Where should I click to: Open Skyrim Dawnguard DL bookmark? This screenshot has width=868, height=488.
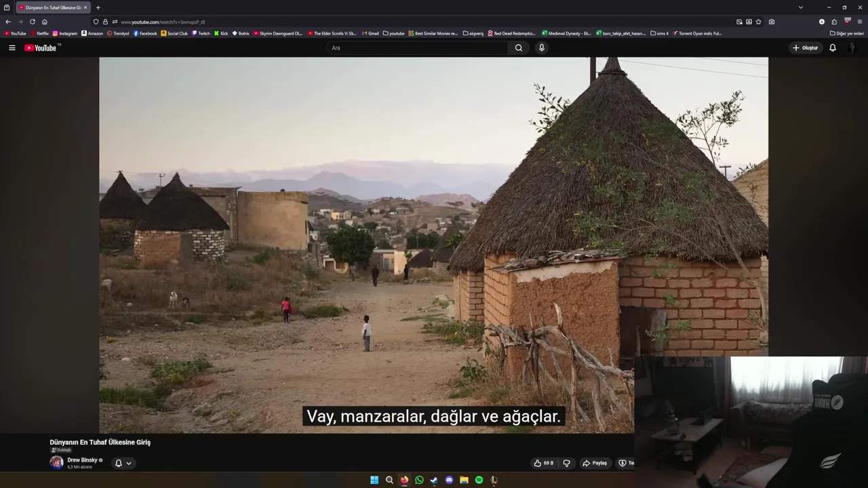pyautogui.click(x=278, y=33)
